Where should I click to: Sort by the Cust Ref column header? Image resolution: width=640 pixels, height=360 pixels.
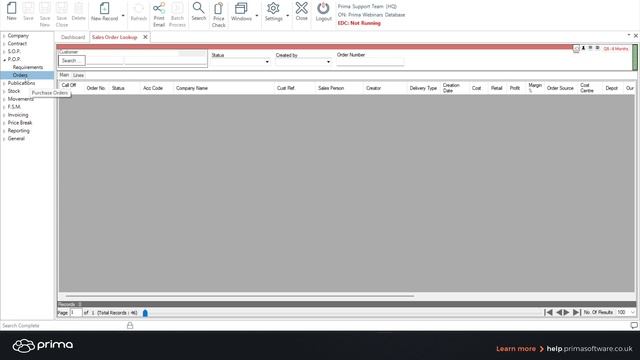coord(286,88)
